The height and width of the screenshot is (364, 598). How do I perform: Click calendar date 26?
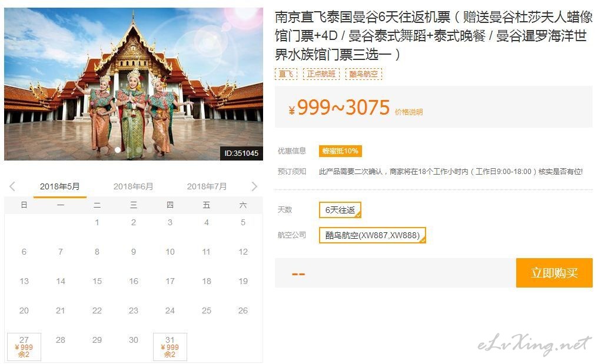(x=243, y=310)
